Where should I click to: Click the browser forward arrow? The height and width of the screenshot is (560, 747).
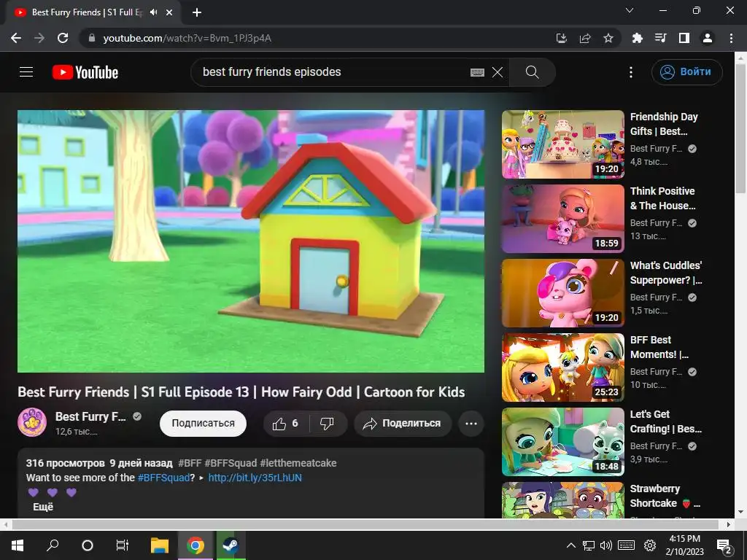click(39, 38)
